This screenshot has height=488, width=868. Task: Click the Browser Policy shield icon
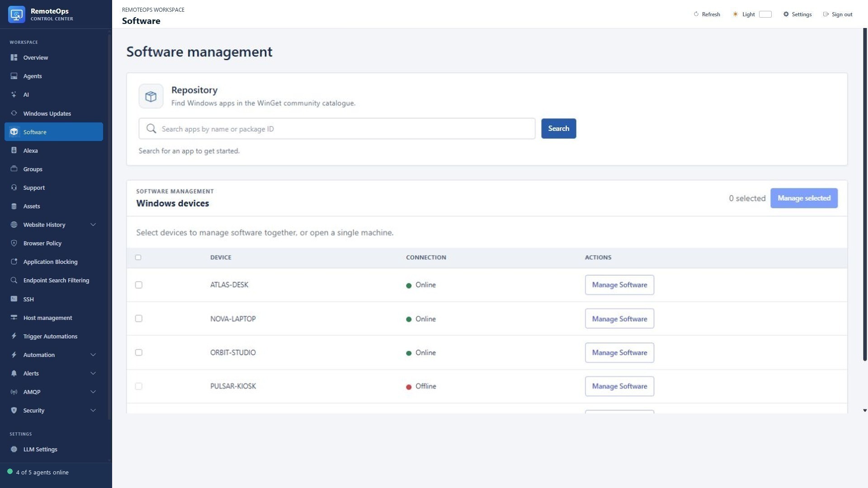click(x=14, y=243)
